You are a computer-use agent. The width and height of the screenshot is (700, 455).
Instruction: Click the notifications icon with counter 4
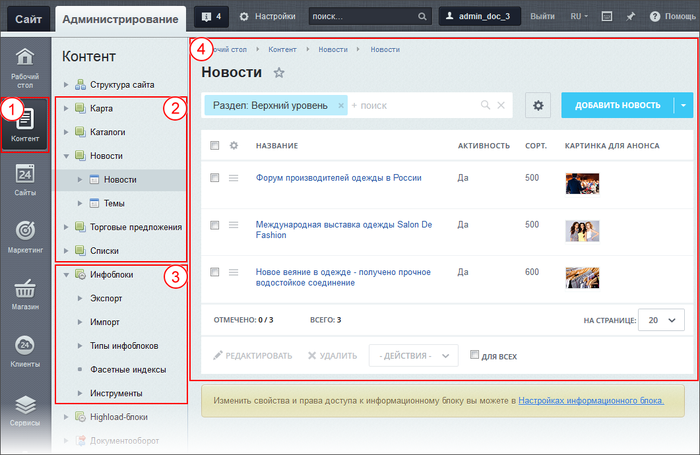(x=211, y=17)
